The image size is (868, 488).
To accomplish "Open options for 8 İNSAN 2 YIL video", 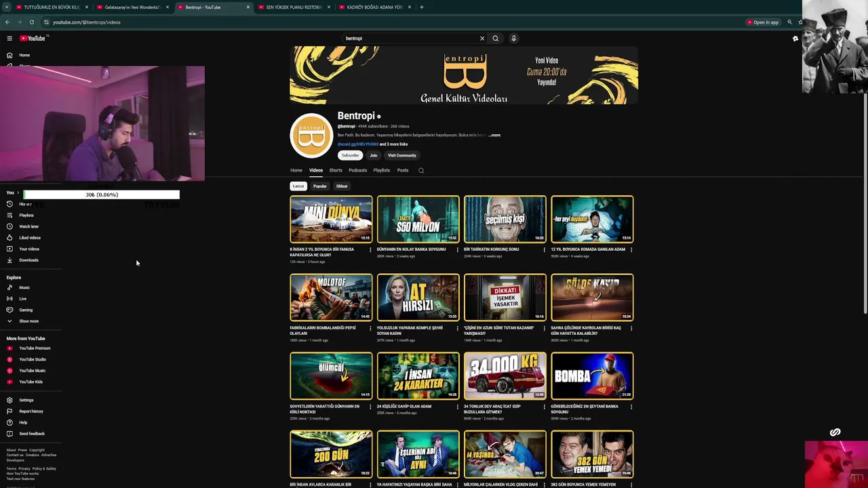I will point(370,250).
